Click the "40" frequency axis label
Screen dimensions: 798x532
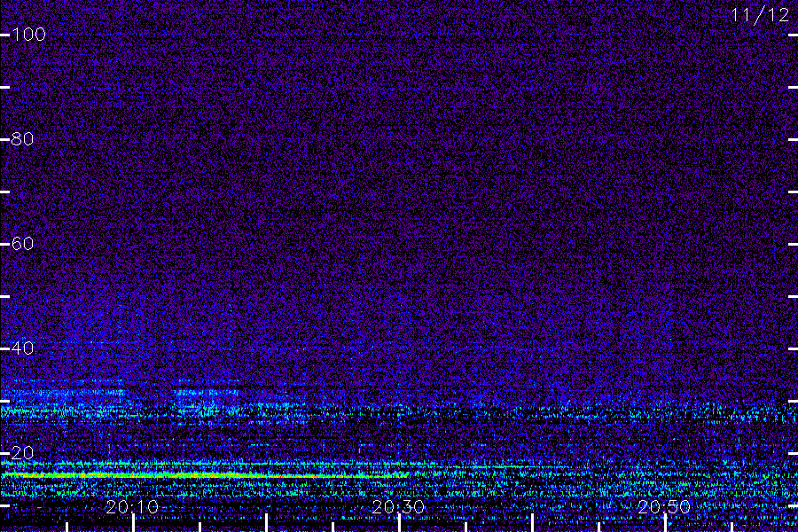22,348
